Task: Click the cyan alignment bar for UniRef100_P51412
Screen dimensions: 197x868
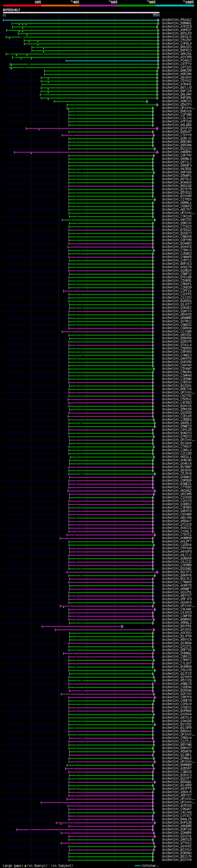Action: pos(81,20)
